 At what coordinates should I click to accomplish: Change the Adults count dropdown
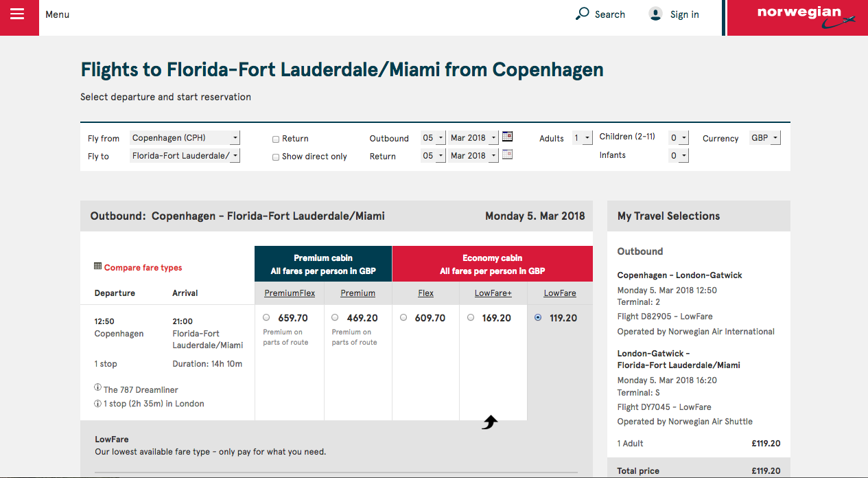pos(583,138)
